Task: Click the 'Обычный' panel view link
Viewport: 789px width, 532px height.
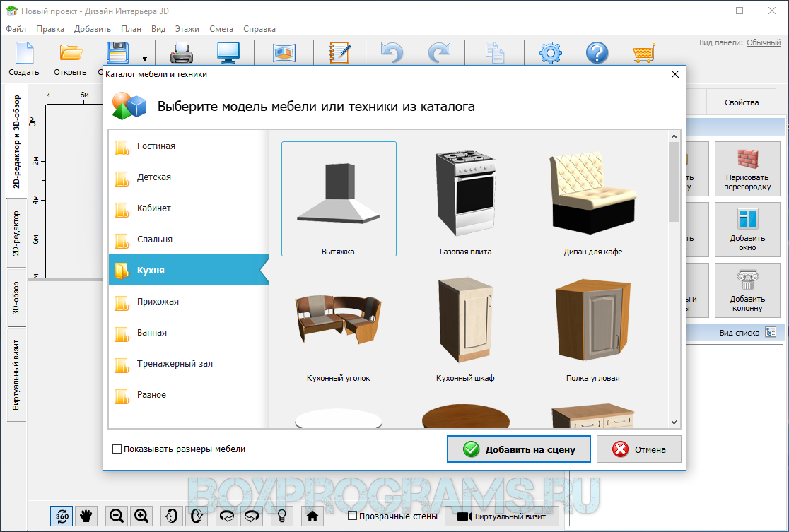Action: coord(764,42)
